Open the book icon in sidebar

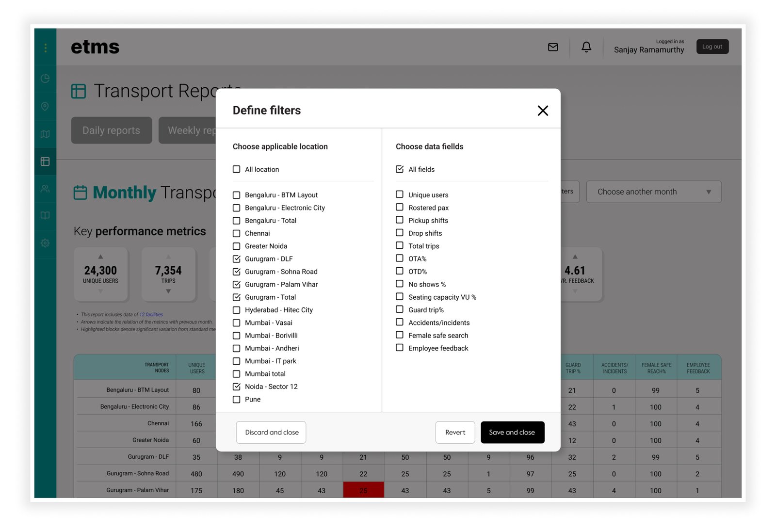coord(45,215)
